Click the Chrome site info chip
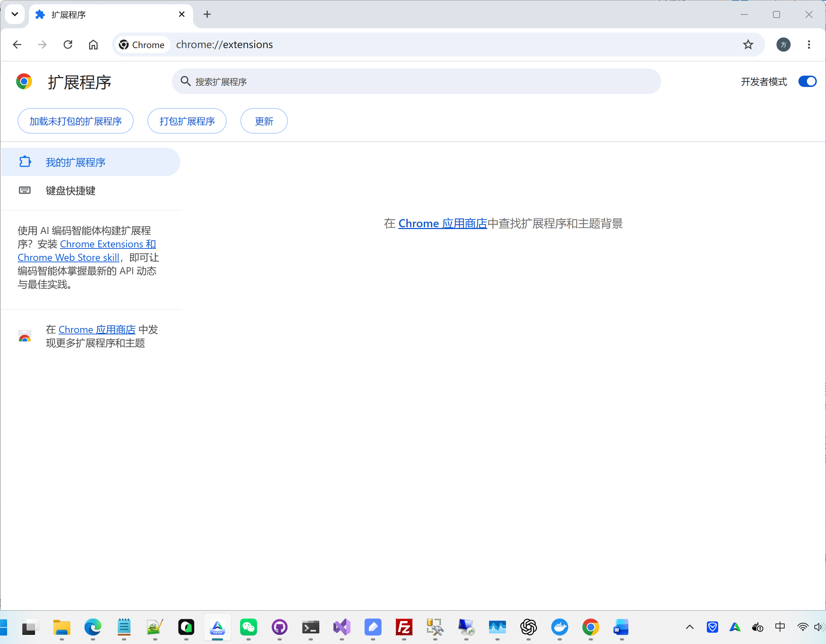Viewport: 826px width, 644px height. 142,45
